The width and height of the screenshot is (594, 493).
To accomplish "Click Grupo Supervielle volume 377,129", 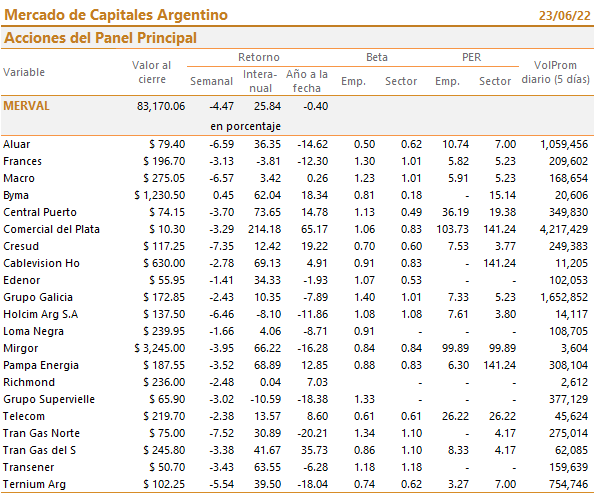I will [569, 399].
